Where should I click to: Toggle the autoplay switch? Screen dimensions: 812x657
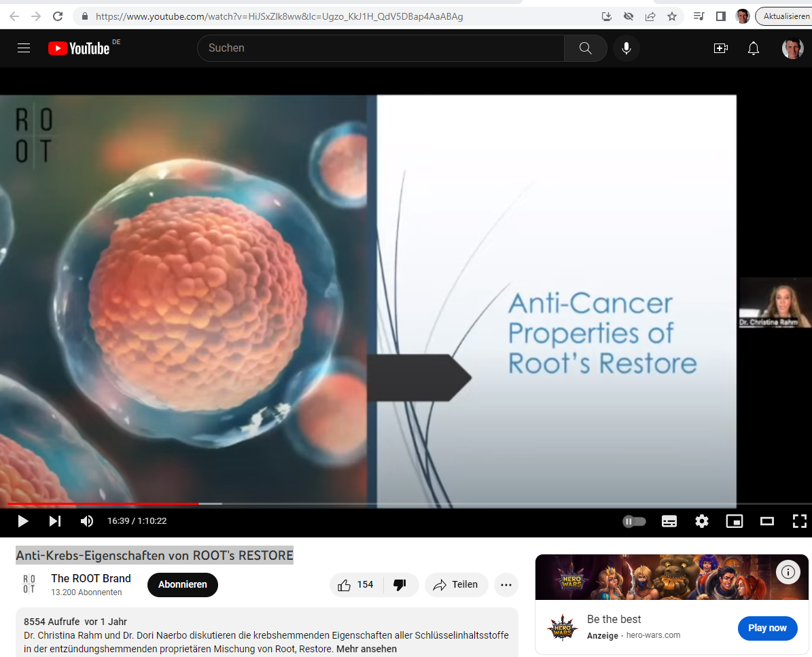click(635, 521)
